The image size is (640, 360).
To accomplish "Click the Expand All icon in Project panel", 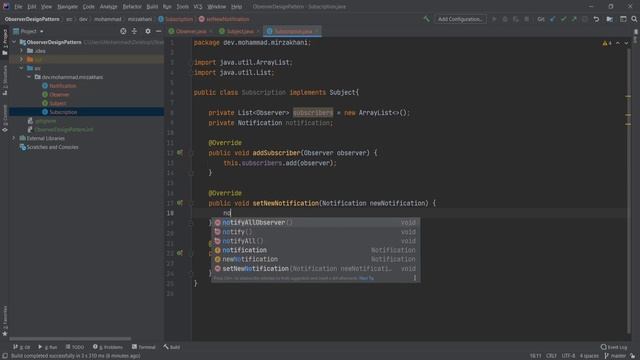I will tap(134, 31).
